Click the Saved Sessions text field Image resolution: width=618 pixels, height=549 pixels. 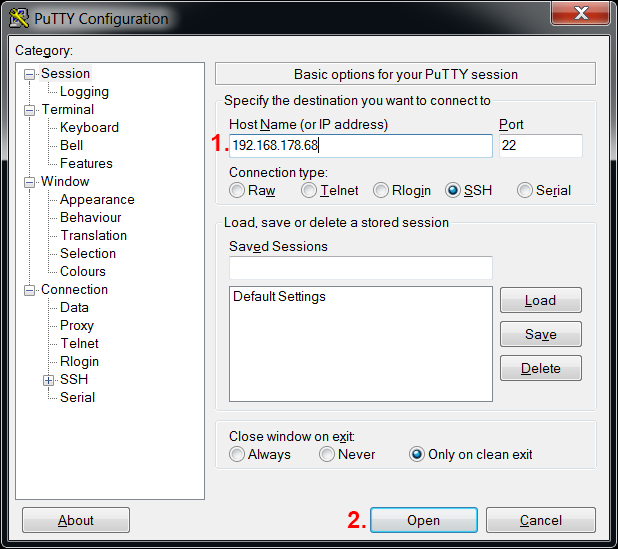pos(361,268)
